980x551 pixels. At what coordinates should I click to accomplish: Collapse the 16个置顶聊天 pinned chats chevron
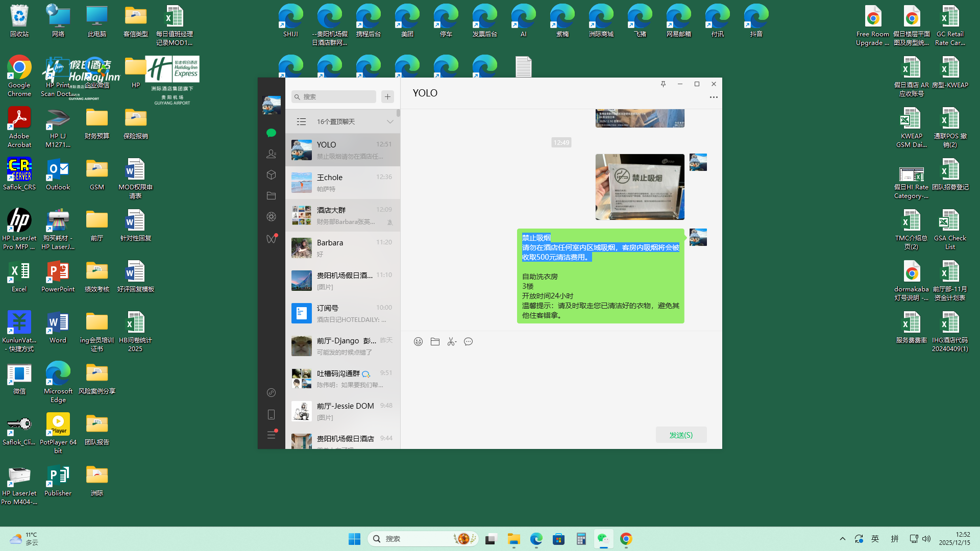click(x=390, y=121)
